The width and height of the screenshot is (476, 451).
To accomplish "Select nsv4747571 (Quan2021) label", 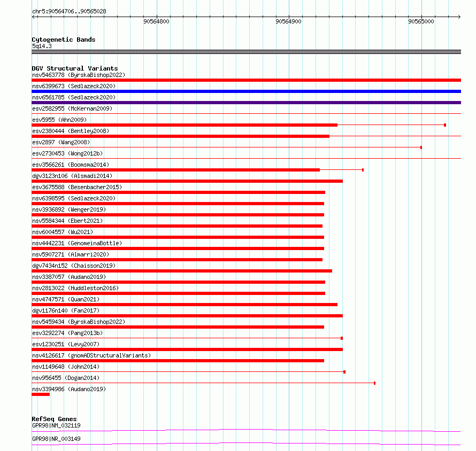I will (x=66, y=299).
